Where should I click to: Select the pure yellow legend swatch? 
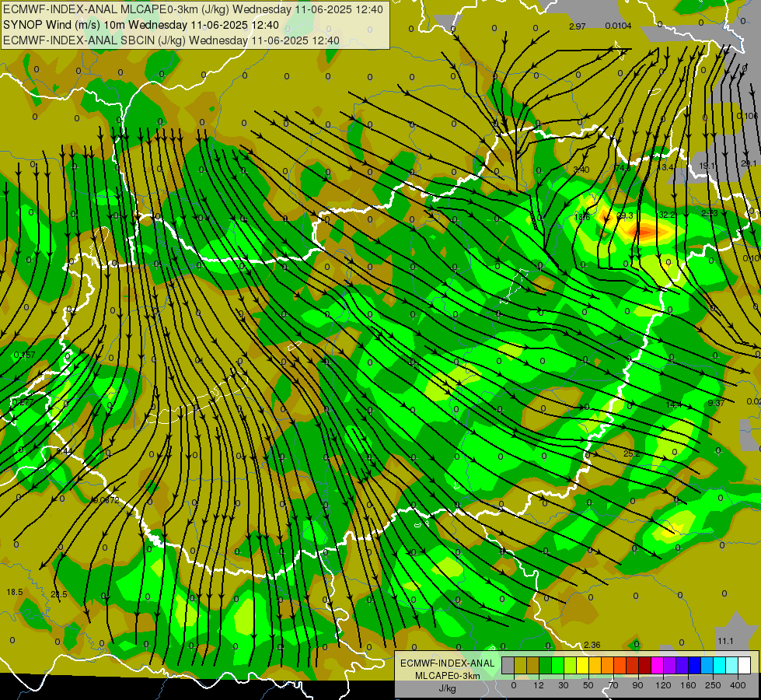click(x=582, y=665)
